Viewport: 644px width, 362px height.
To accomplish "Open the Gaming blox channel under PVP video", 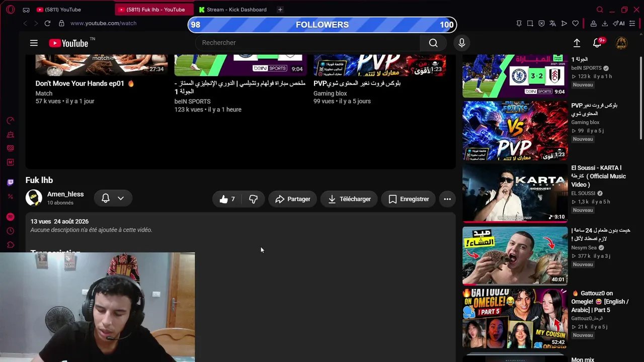I will click(330, 93).
